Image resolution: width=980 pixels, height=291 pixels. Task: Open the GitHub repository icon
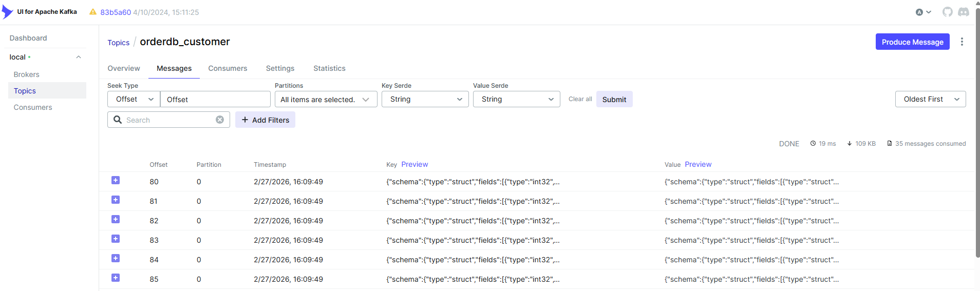click(x=947, y=12)
